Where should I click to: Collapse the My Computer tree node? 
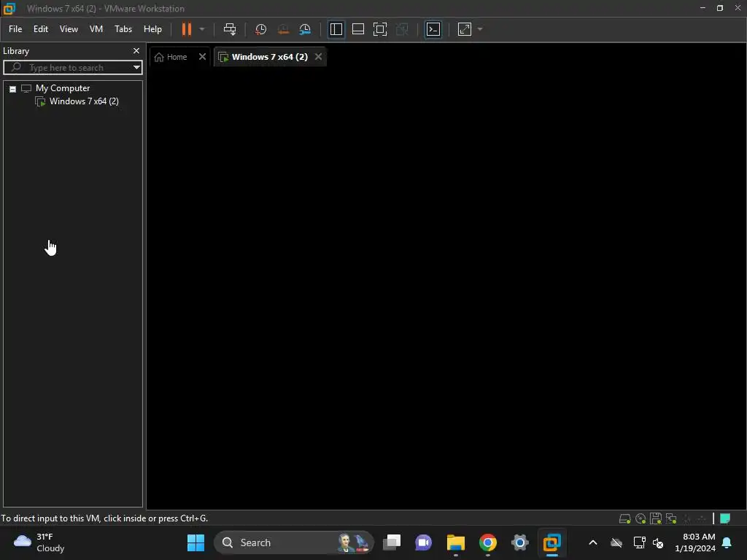click(13, 89)
